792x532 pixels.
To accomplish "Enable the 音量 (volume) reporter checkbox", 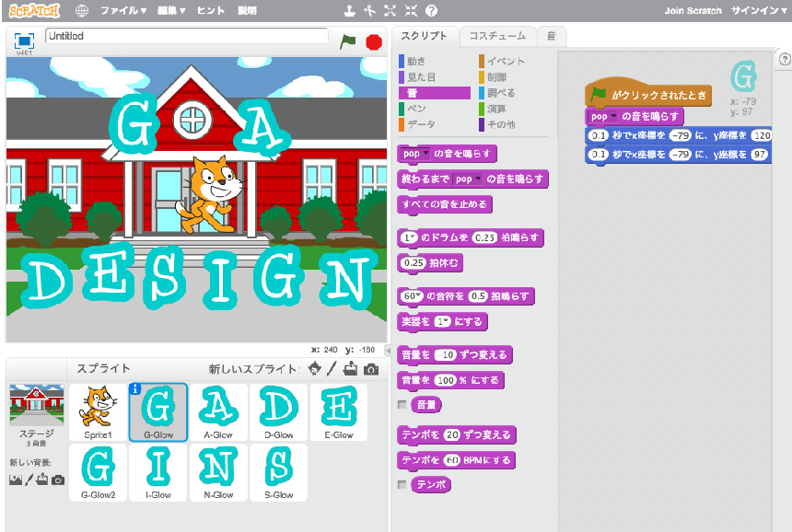I will (402, 404).
